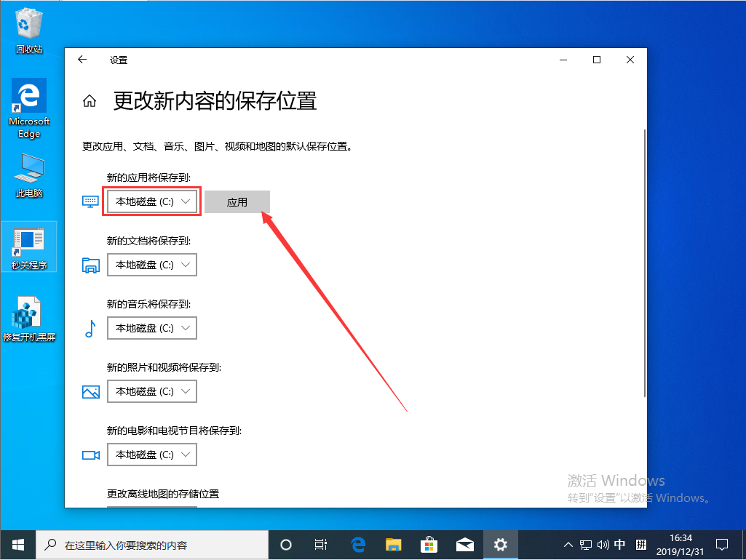Click the music note icon
The width and height of the screenshot is (746, 560).
click(90, 328)
